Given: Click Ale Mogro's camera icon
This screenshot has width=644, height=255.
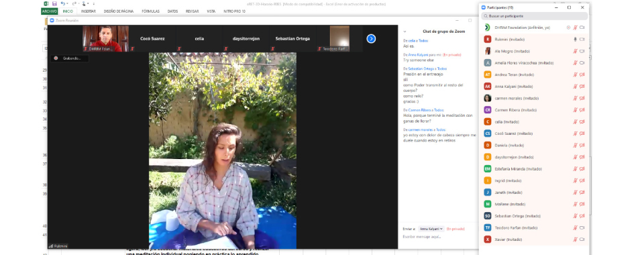Looking at the screenshot, I should click(x=582, y=51).
